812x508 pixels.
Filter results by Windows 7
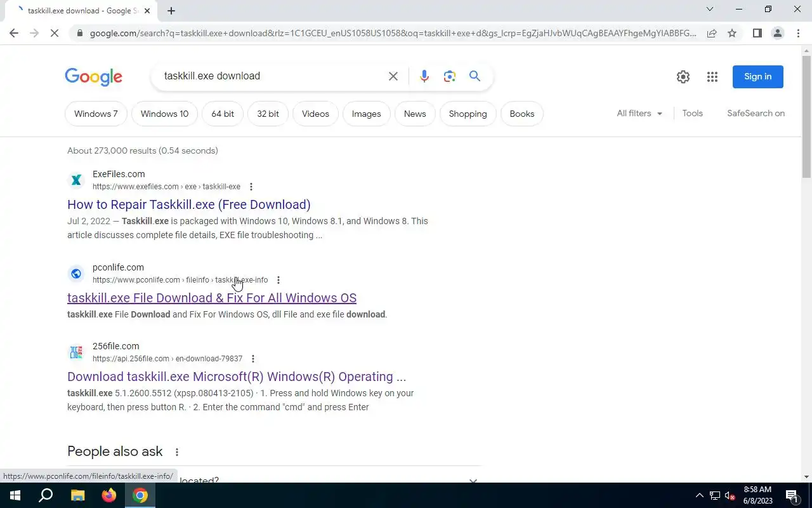(x=96, y=114)
